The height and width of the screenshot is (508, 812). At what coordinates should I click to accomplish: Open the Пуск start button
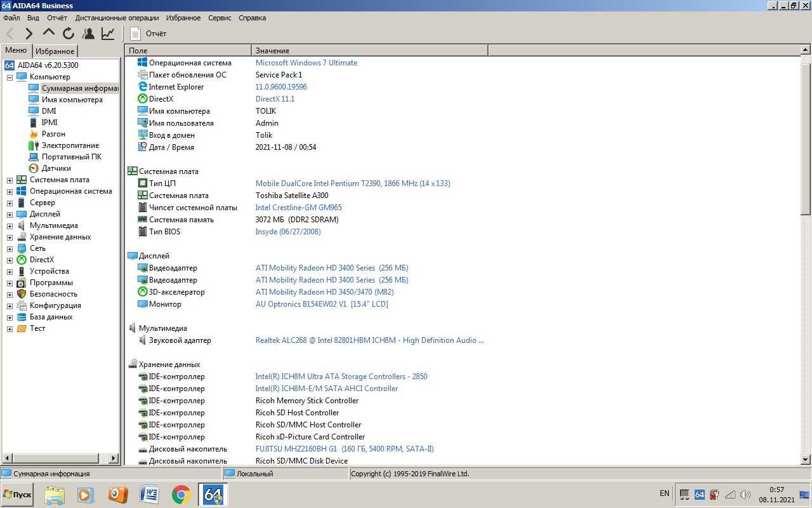point(18,494)
